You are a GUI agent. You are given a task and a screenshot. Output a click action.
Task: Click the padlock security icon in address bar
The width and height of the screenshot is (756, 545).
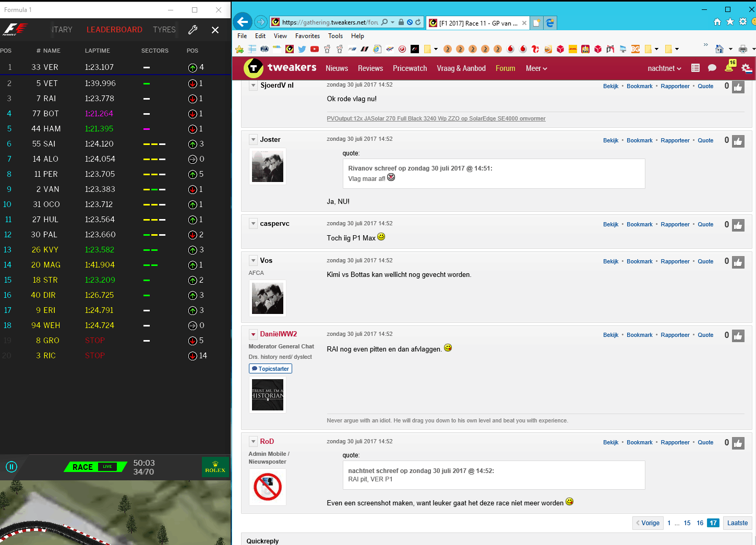401,22
